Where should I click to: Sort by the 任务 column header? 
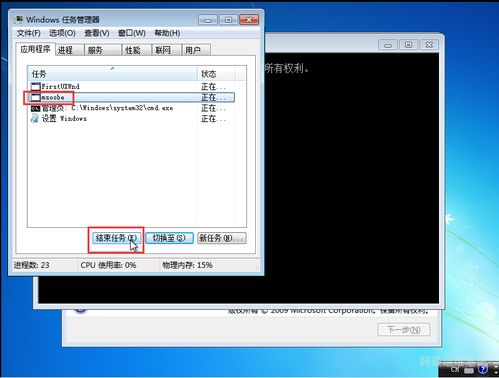click(x=113, y=74)
